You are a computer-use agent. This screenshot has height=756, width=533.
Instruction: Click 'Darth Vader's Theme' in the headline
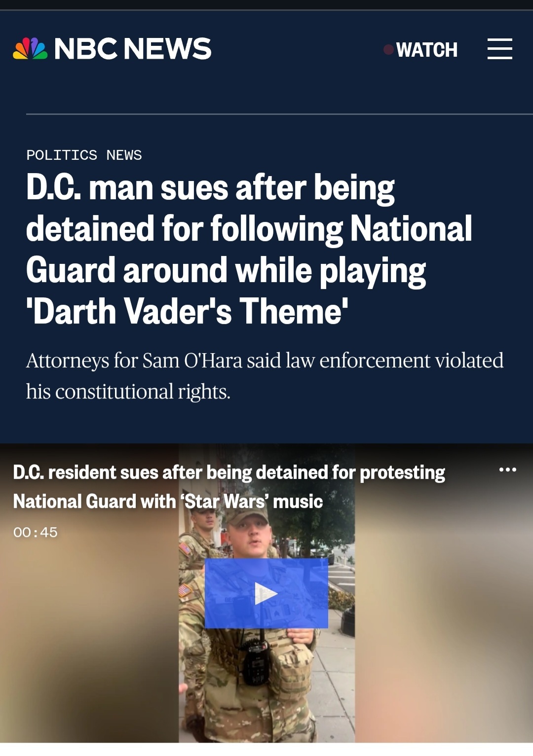pyautogui.click(x=187, y=312)
